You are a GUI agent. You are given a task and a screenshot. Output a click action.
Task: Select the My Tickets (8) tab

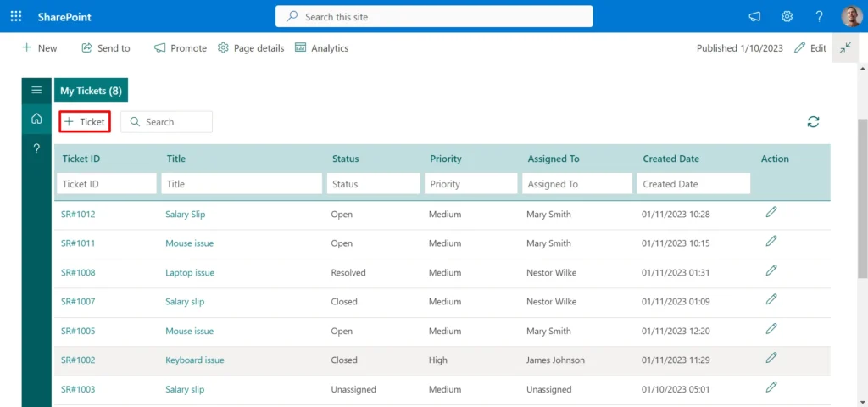click(x=91, y=91)
